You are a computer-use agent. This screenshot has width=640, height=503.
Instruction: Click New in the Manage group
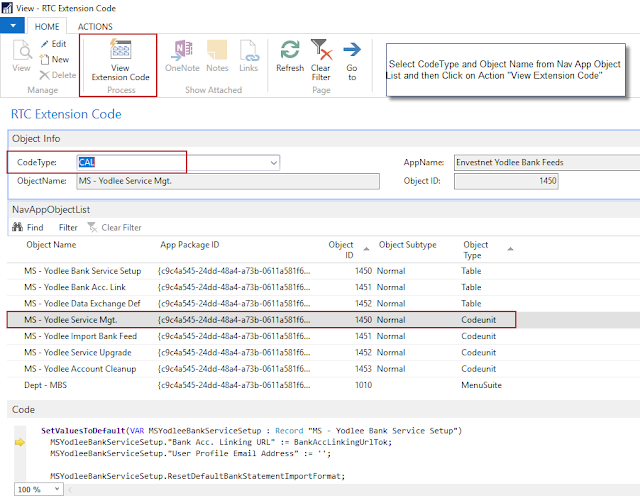(55, 59)
